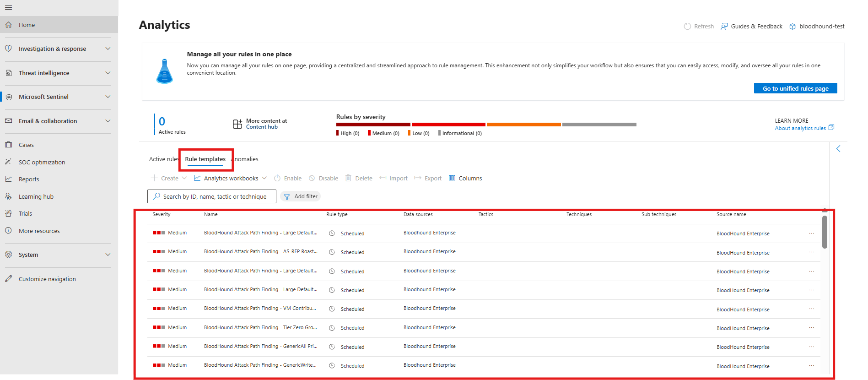Click the Threat intelligence icon
The image size is (868, 380).
8,73
